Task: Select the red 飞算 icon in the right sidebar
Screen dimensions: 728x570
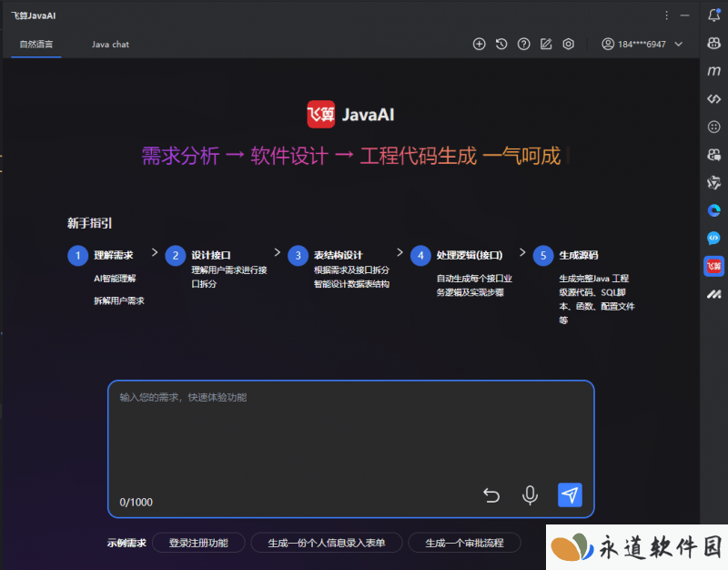Action: click(x=714, y=266)
